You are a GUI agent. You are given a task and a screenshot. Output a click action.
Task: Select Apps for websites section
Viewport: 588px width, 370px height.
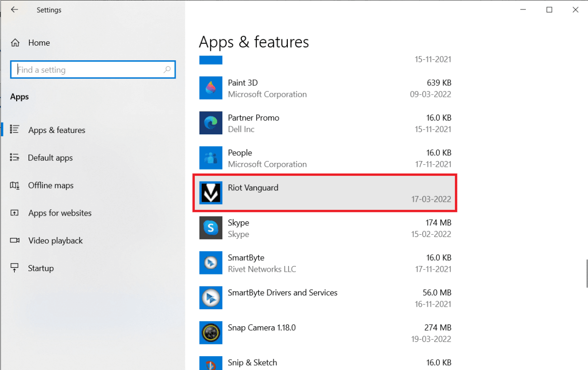tap(60, 213)
